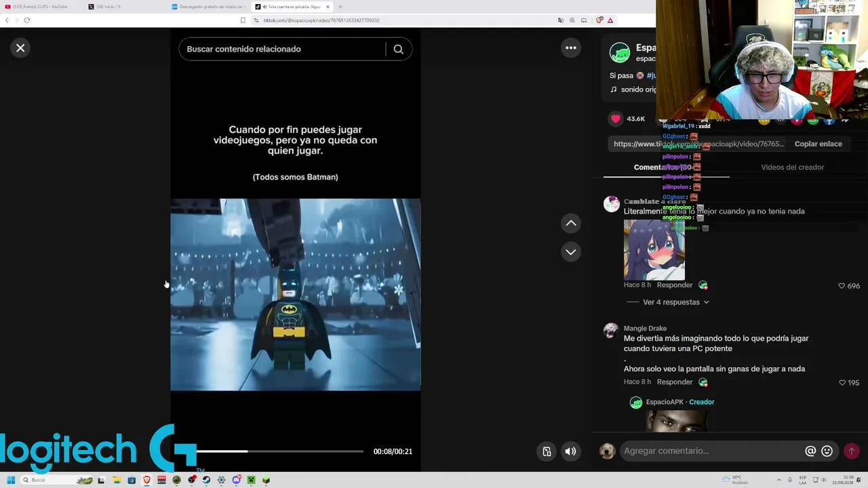Screen dimensions: 868x488
Task: Open the Brave Shields lion icon in the toolbar
Action: (x=599, y=20)
